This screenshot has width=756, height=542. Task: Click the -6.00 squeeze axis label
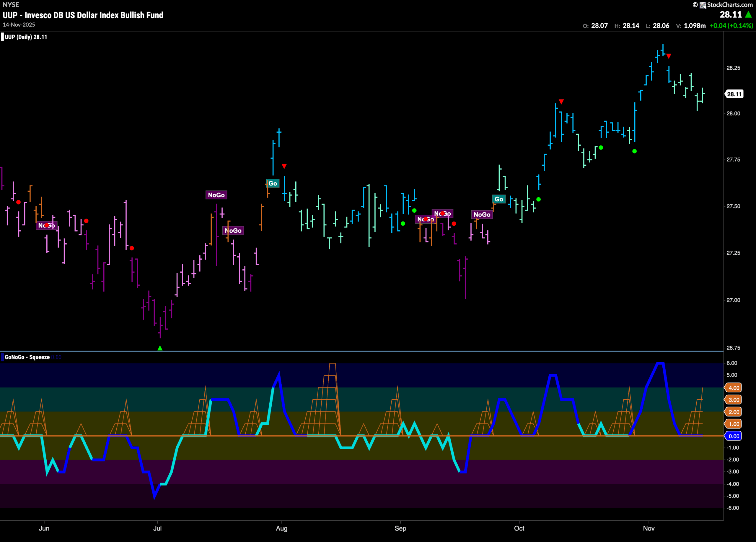click(x=732, y=508)
